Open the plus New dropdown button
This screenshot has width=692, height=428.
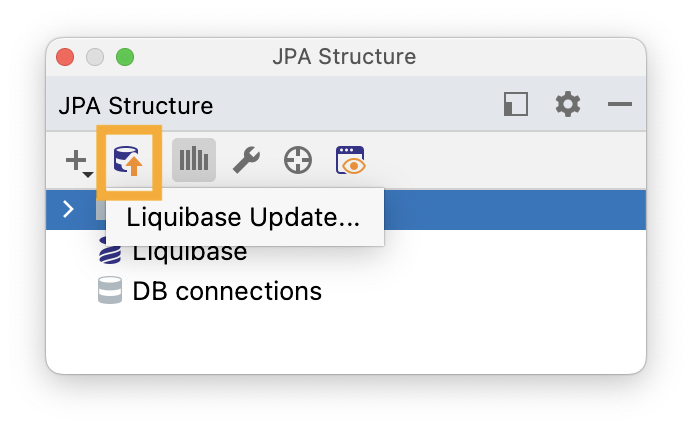79,162
